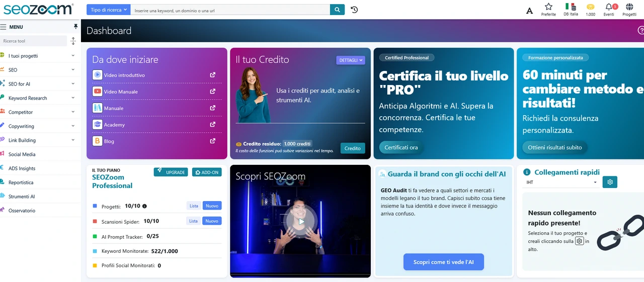Toggle expand-collapse arrows beside Ricerca tool
Screen dimensions: 644x282
click(73, 41)
